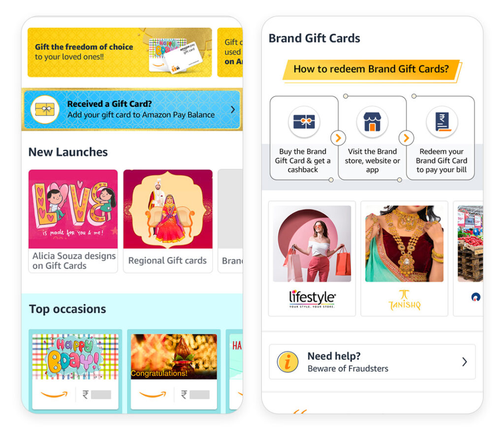Tap How to redeem Brand Gift Cards heading
504x429 pixels.
(371, 69)
